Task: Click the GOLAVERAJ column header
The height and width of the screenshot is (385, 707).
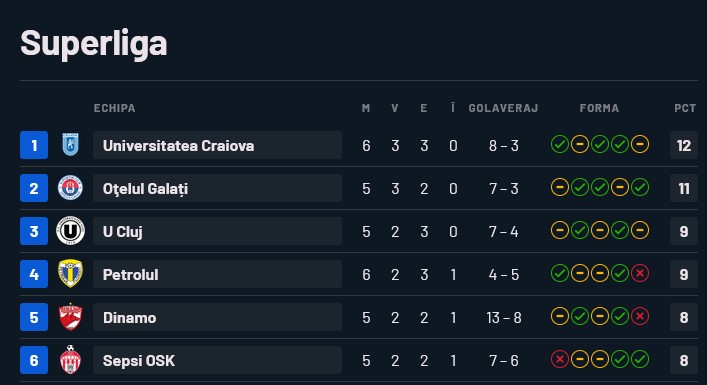Action: [x=503, y=108]
